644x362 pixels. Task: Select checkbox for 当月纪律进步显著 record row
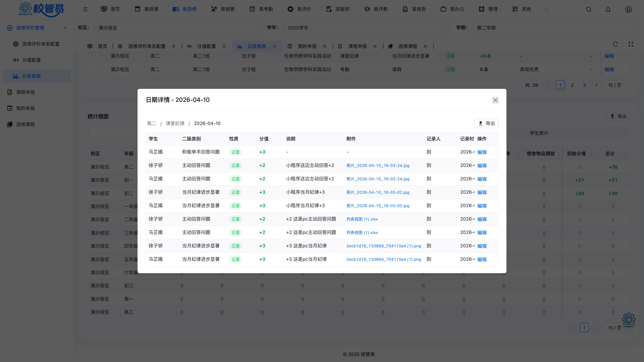click(x=98, y=56)
